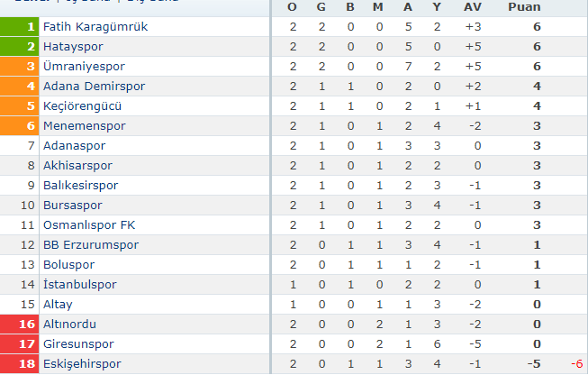
Task: Open Altınordu team page
Action: [x=69, y=324]
